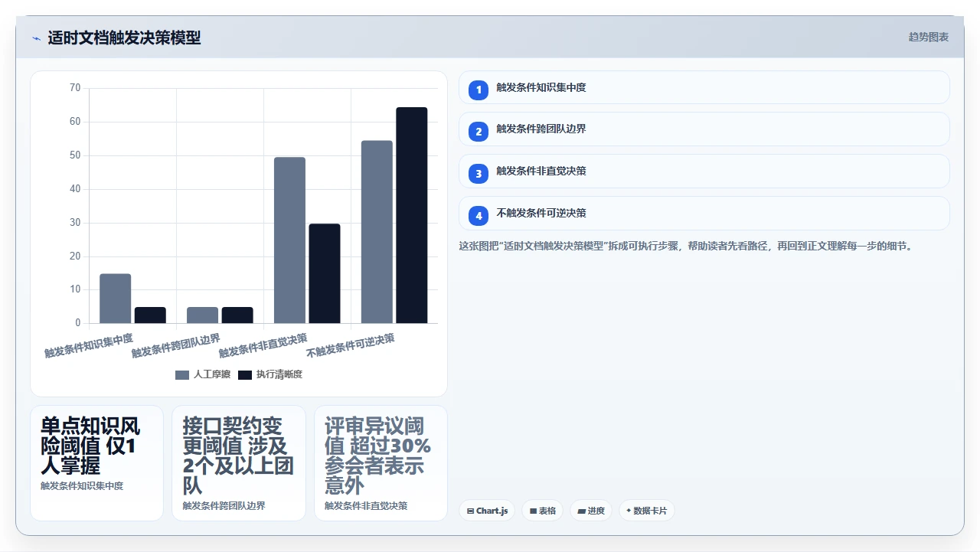Click 执行清晰度 bar for 触发条件非直觉决策

[x=325, y=273]
